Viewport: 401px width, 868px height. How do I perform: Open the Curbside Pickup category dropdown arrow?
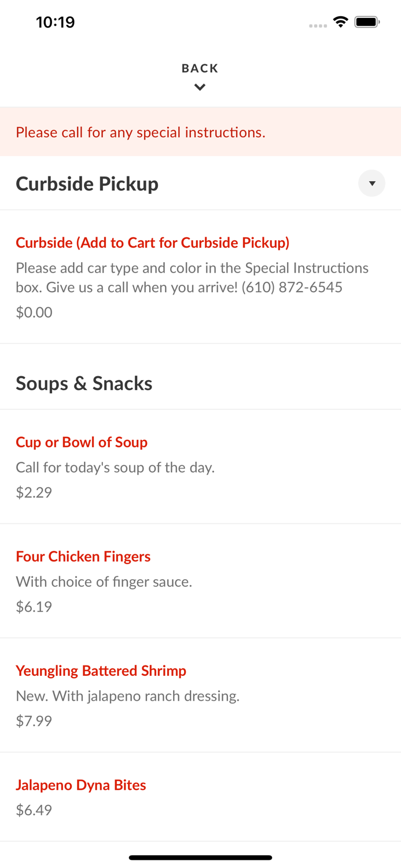coord(371,183)
